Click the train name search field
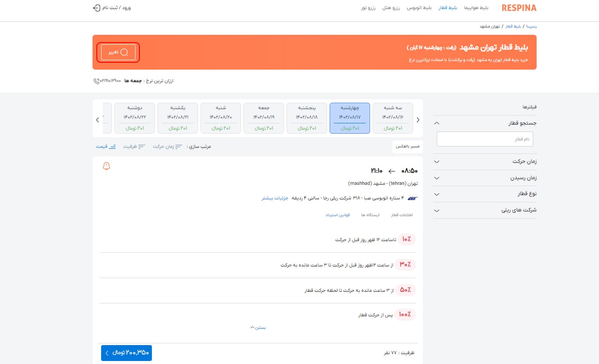The width and height of the screenshot is (599, 364). (x=485, y=139)
